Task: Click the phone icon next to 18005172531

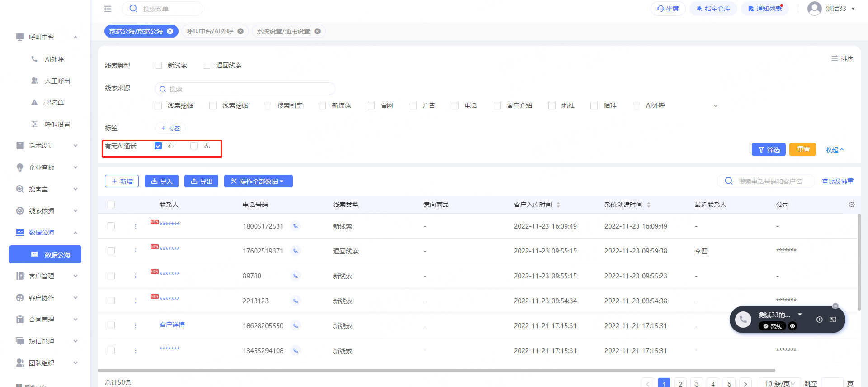Action: (x=296, y=226)
